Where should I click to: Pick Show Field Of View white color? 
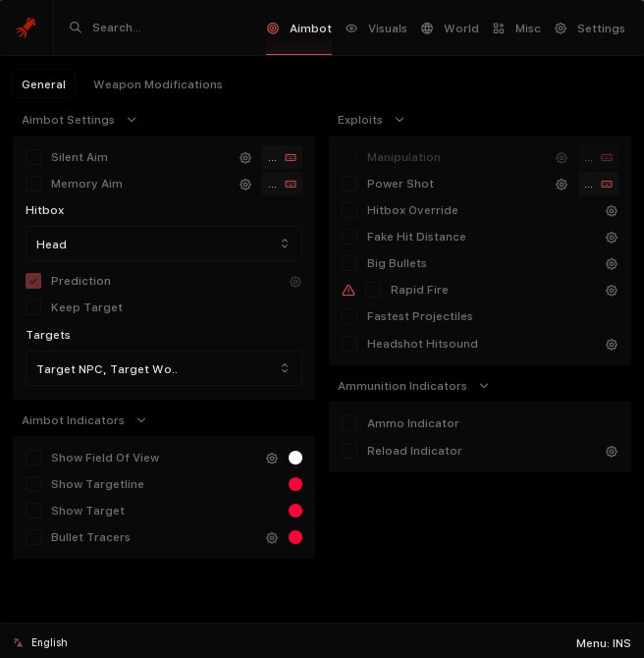[295, 458]
